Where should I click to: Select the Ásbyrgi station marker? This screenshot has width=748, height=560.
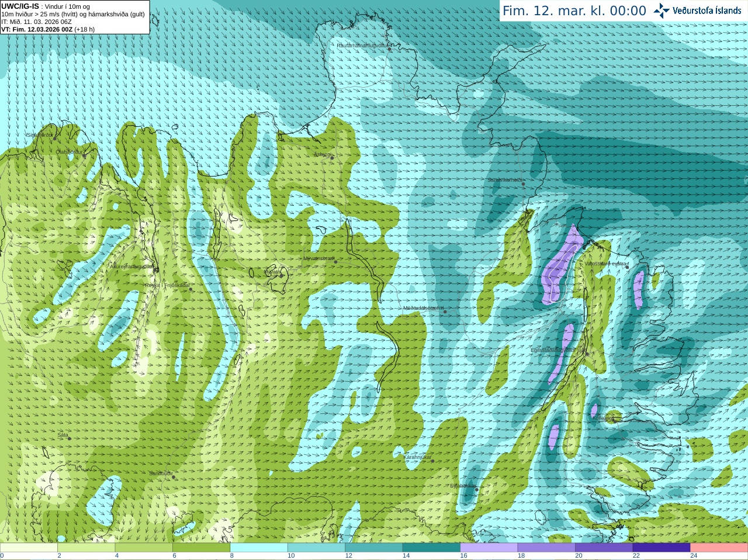tap(332, 157)
